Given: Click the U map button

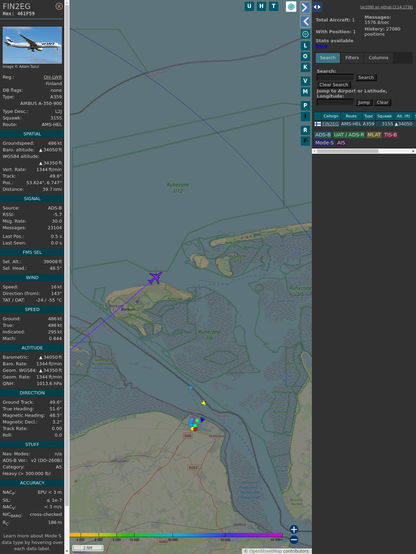Looking at the screenshot, I should tap(249, 6).
